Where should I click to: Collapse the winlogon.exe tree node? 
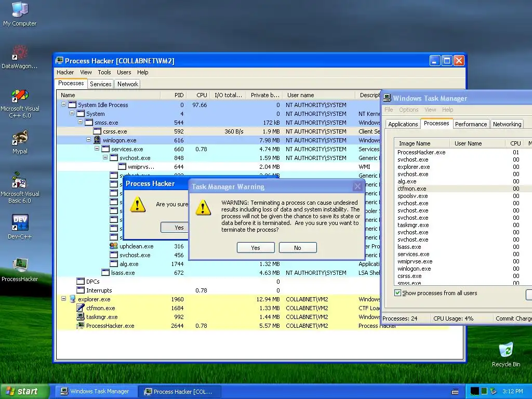(88, 140)
